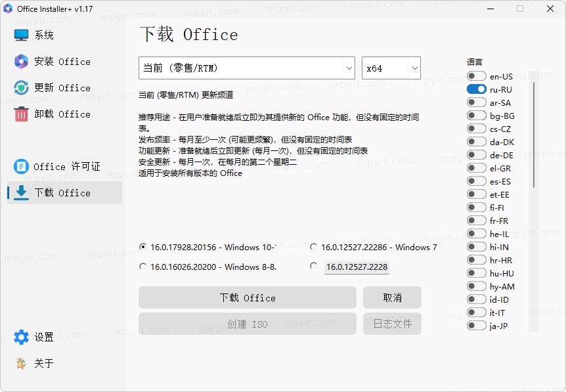Click the Office logo icon for 安装 Office
The image size is (566, 392).
click(x=21, y=61)
